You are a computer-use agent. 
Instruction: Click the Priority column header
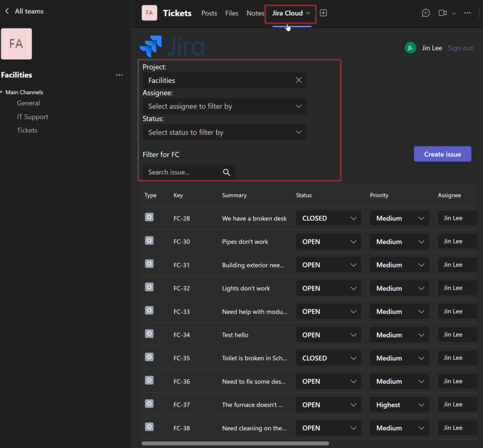point(379,195)
